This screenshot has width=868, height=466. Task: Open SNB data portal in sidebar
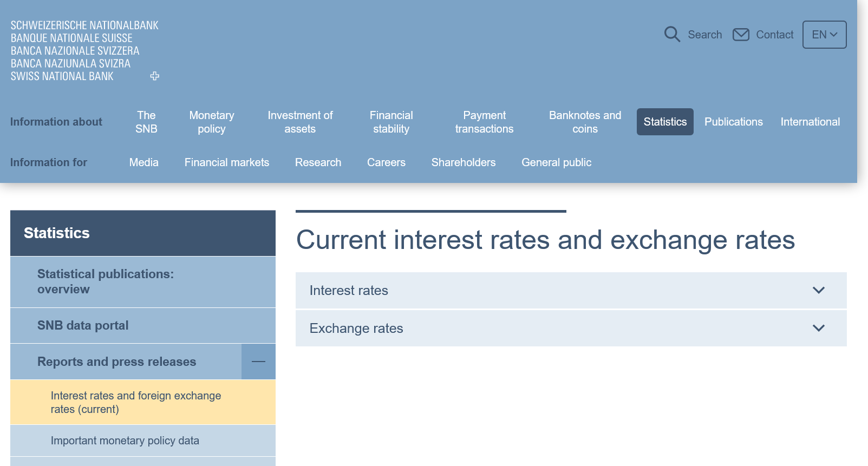[83, 325]
